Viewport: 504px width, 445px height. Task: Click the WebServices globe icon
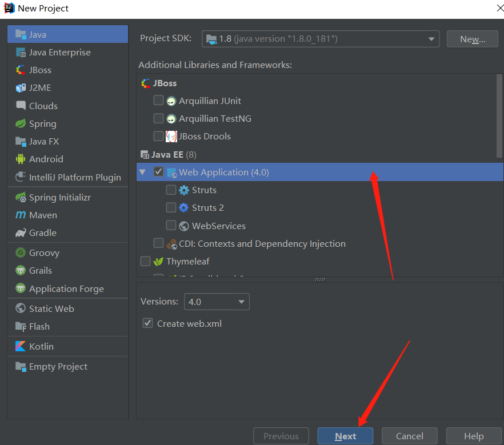pyautogui.click(x=184, y=226)
